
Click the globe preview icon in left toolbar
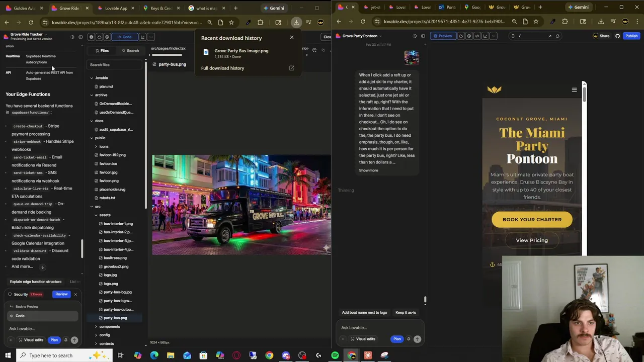coord(91,37)
